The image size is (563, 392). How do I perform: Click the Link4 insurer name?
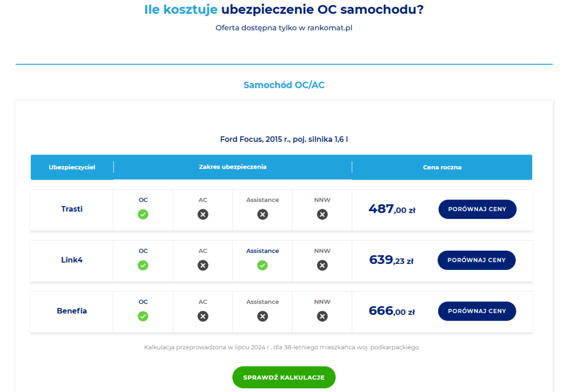pos(72,260)
